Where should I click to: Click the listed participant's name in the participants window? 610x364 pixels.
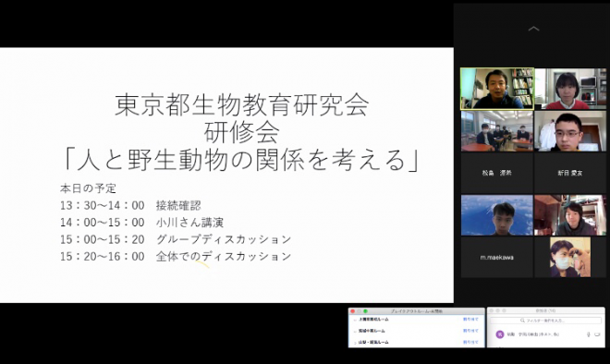(532, 334)
